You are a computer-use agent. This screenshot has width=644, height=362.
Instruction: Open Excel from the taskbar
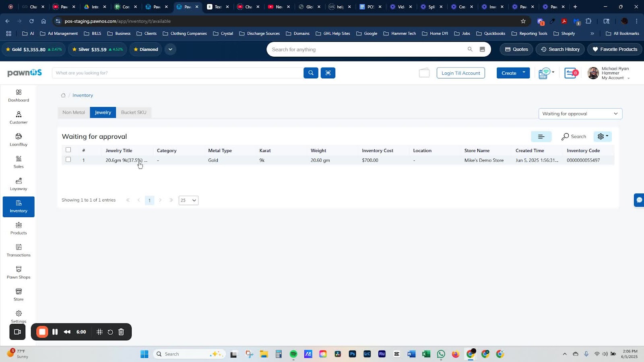tap(426, 354)
